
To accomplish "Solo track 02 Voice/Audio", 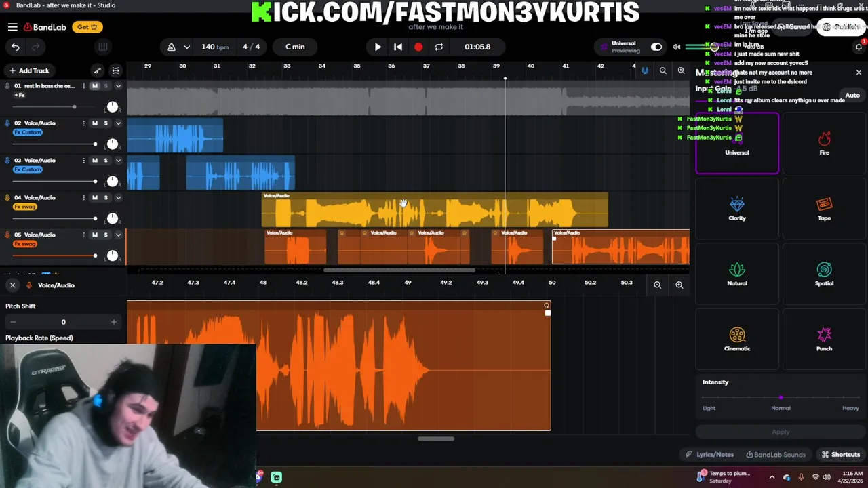I will [x=106, y=123].
